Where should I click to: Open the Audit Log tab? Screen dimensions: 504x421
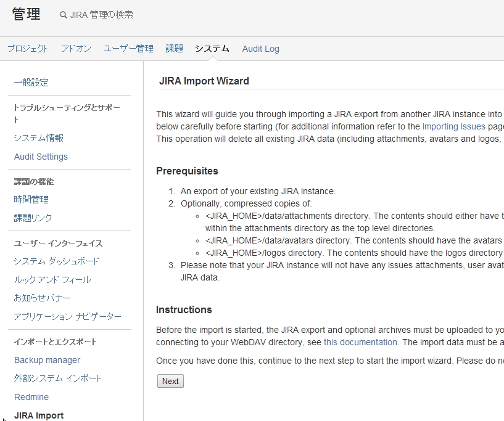coord(261,49)
